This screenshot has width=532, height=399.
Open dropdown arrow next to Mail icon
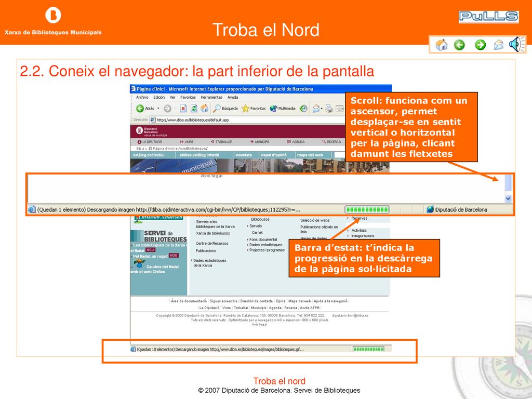click(x=321, y=109)
